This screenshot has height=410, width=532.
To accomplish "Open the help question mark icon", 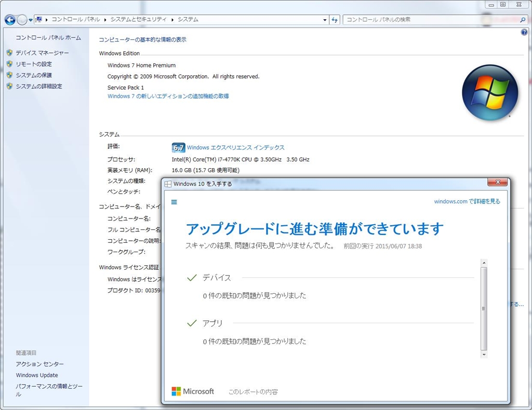I will coord(524,33).
